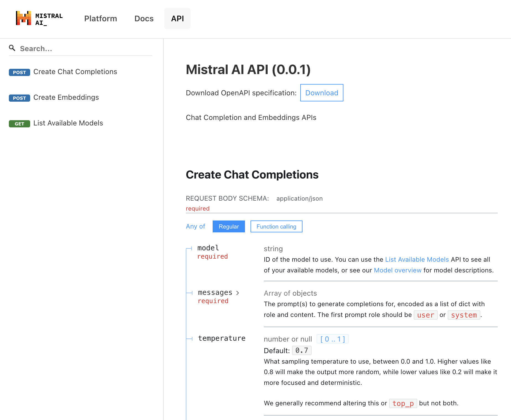511x420 pixels.
Task: Download the OpenAPI specification
Action: tap(322, 93)
